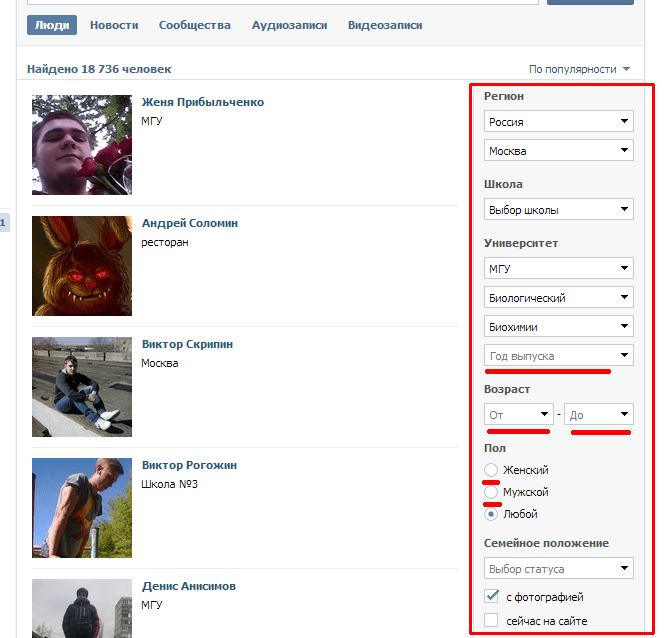The height and width of the screenshot is (638, 668).
Task: Switch to Видеозаписи tab
Action: [385, 25]
